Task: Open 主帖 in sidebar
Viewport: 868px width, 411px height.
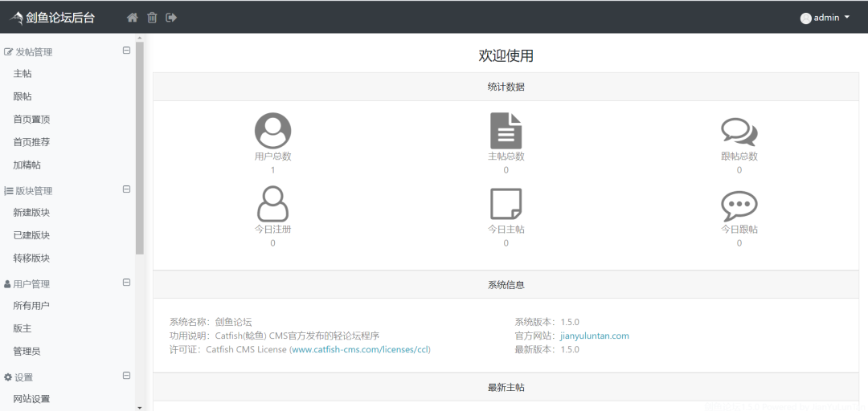Action: pos(23,74)
